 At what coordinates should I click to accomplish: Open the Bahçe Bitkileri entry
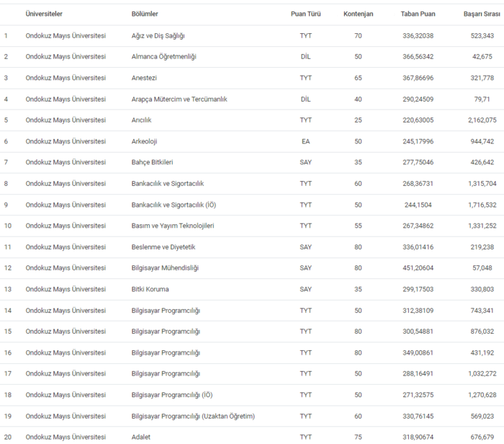pyautogui.click(x=152, y=162)
